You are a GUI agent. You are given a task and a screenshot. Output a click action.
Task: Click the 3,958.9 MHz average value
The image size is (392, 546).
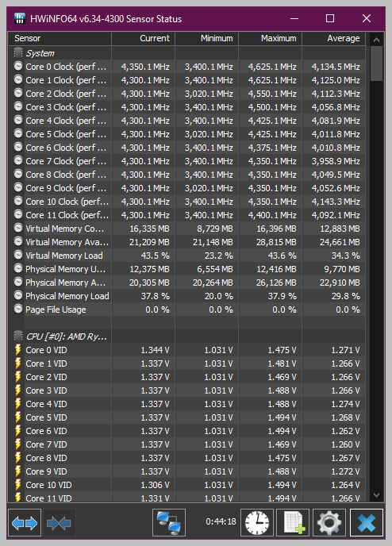point(336,161)
